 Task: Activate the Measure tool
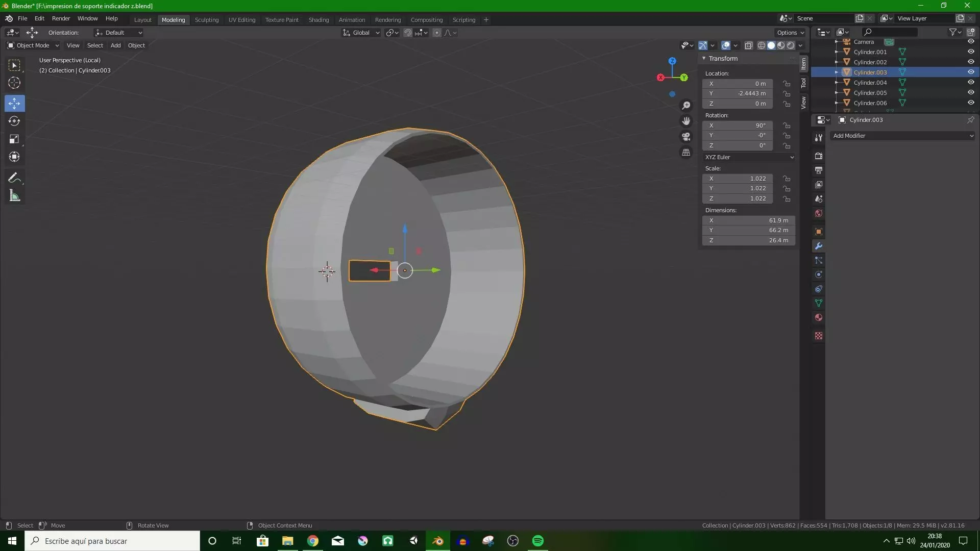(14, 196)
